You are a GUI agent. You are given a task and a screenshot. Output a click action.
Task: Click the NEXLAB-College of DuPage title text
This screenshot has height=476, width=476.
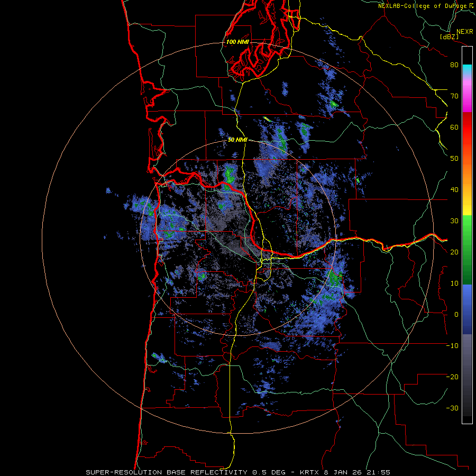click(423, 6)
